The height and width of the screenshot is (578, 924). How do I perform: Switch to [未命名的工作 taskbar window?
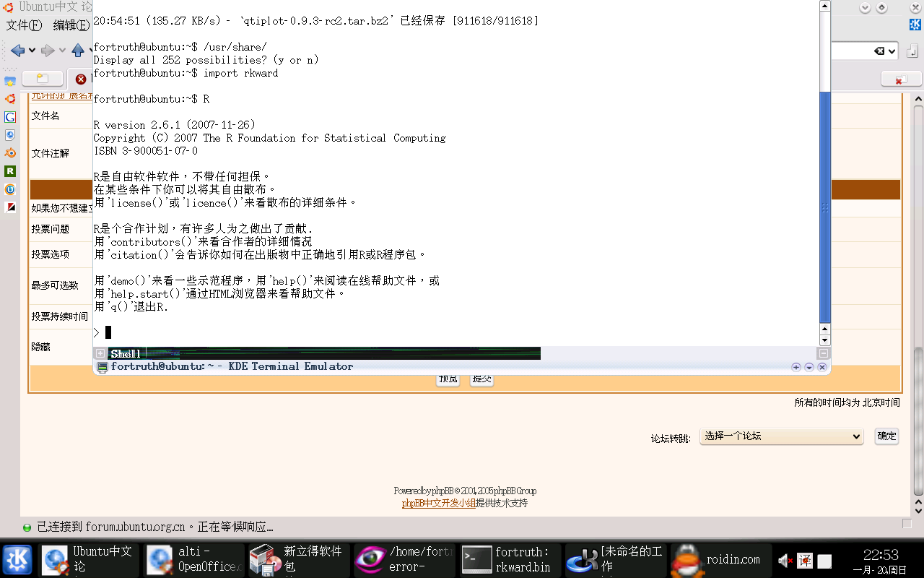615,559
